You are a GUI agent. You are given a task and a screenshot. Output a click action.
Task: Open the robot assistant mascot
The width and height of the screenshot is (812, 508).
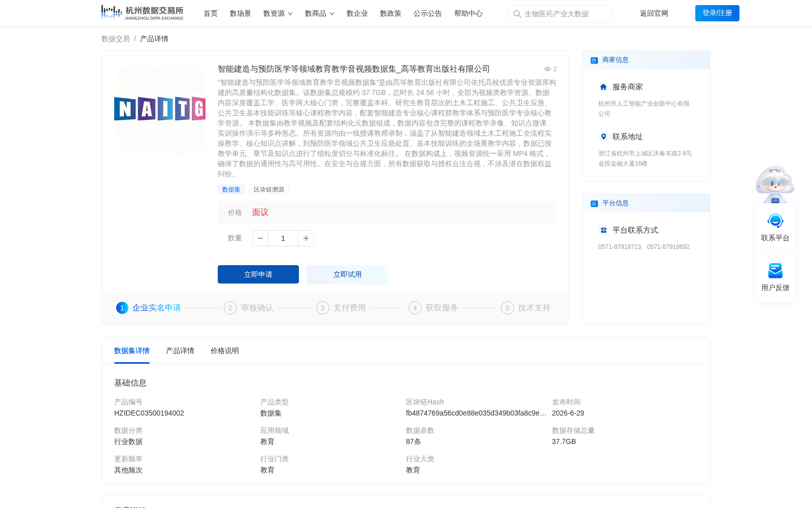775,184
